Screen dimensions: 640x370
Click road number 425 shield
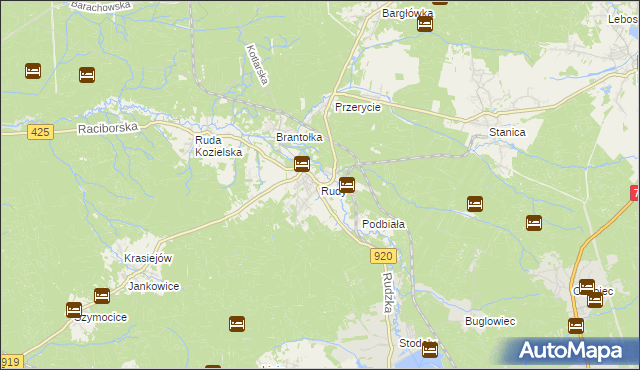pos(40,132)
